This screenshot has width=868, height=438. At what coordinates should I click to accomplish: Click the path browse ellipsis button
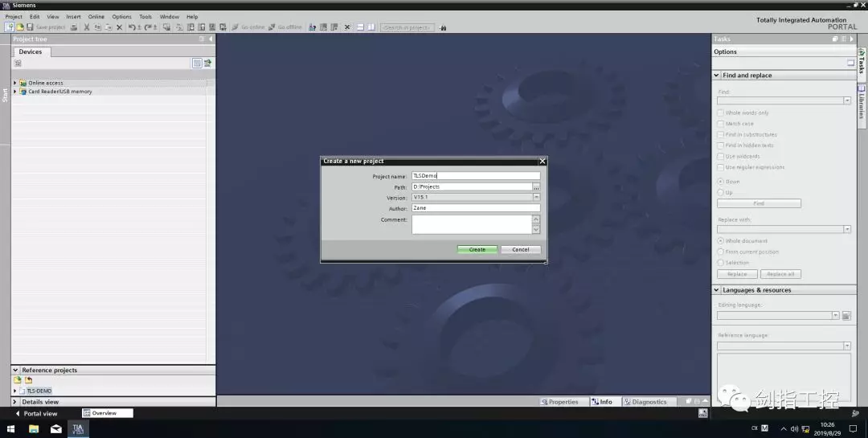pos(536,186)
